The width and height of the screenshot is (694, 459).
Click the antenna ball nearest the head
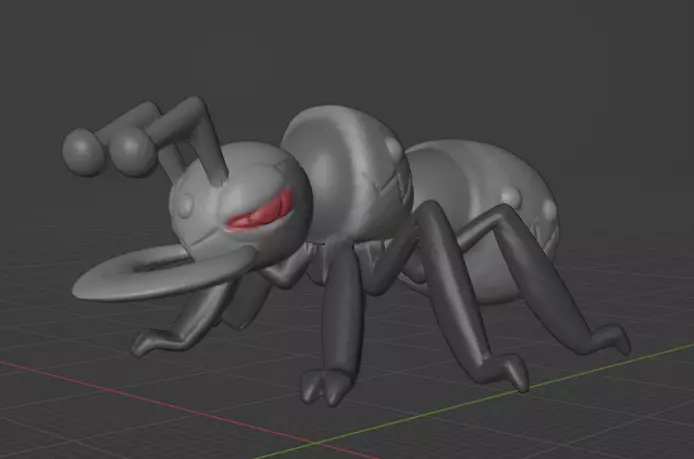[x=132, y=152]
